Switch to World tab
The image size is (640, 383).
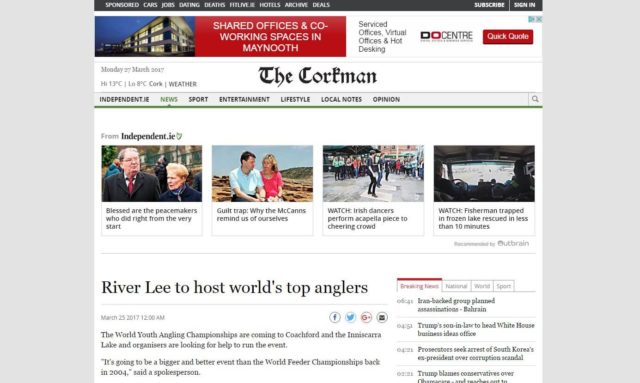point(482,286)
